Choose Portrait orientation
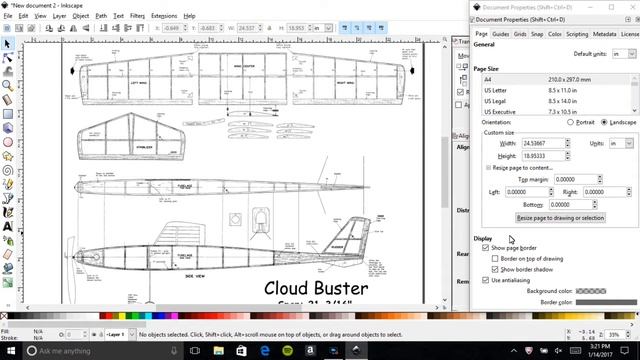 pyautogui.click(x=570, y=122)
